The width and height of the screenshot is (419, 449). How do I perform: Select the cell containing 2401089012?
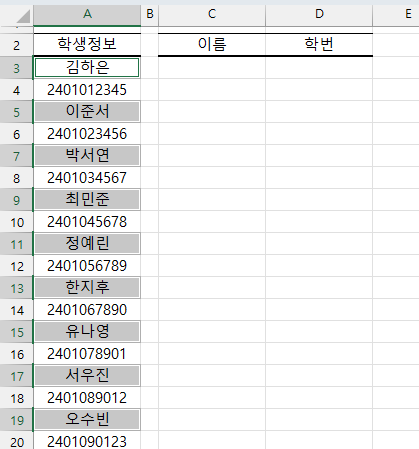point(87,398)
